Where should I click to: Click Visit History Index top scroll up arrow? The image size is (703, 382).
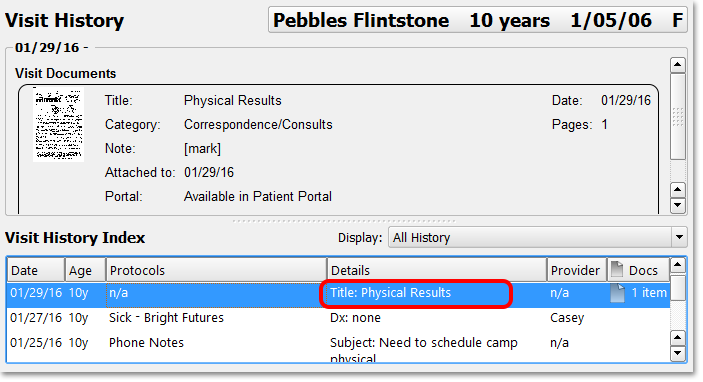(x=677, y=265)
